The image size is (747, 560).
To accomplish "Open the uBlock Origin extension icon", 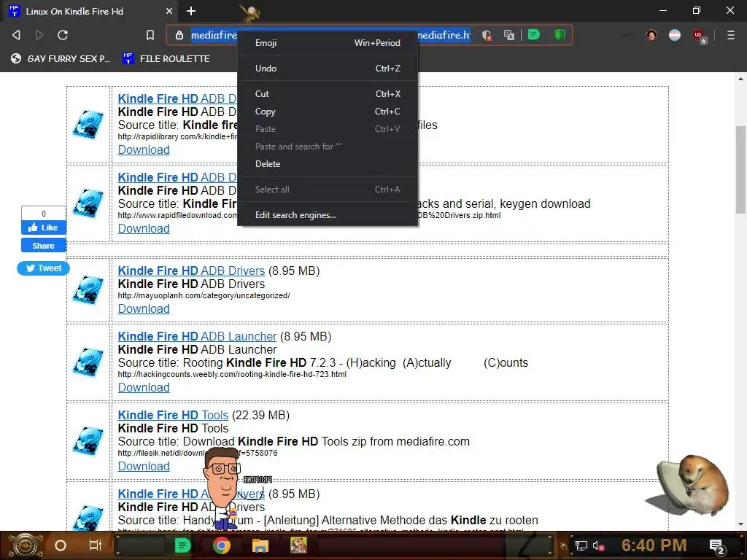I will point(700,36).
